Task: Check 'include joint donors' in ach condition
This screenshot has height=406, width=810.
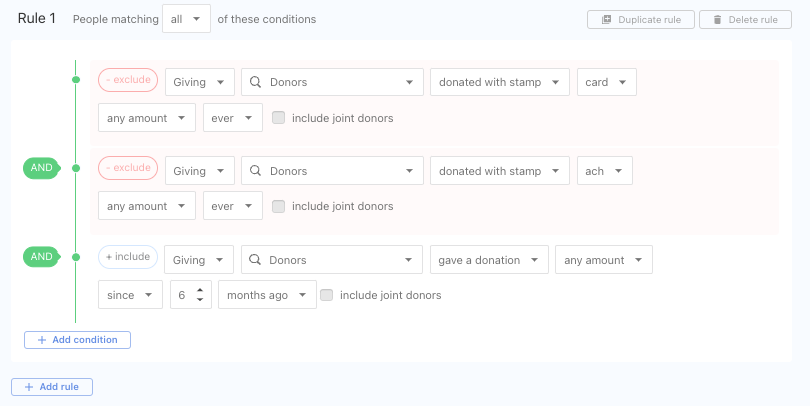Action: point(278,206)
